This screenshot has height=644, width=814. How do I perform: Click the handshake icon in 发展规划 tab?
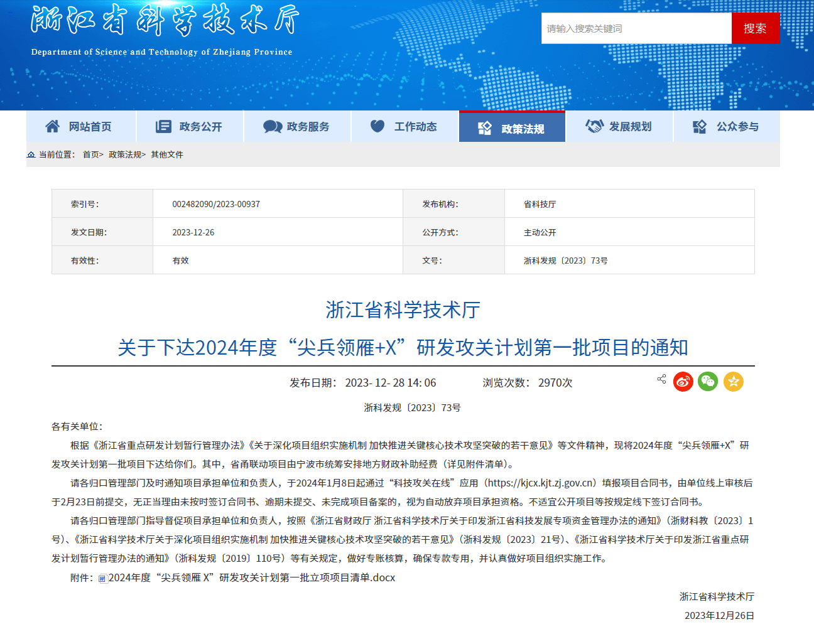[x=594, y=126]
